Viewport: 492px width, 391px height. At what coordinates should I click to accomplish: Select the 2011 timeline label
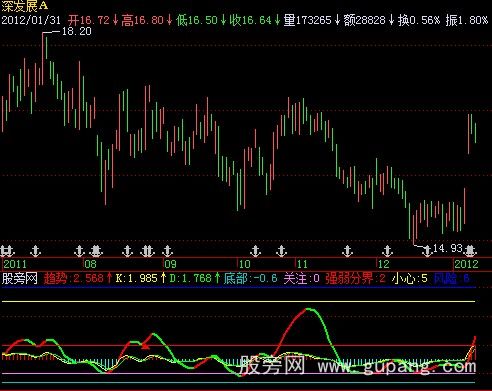point(15,264)
